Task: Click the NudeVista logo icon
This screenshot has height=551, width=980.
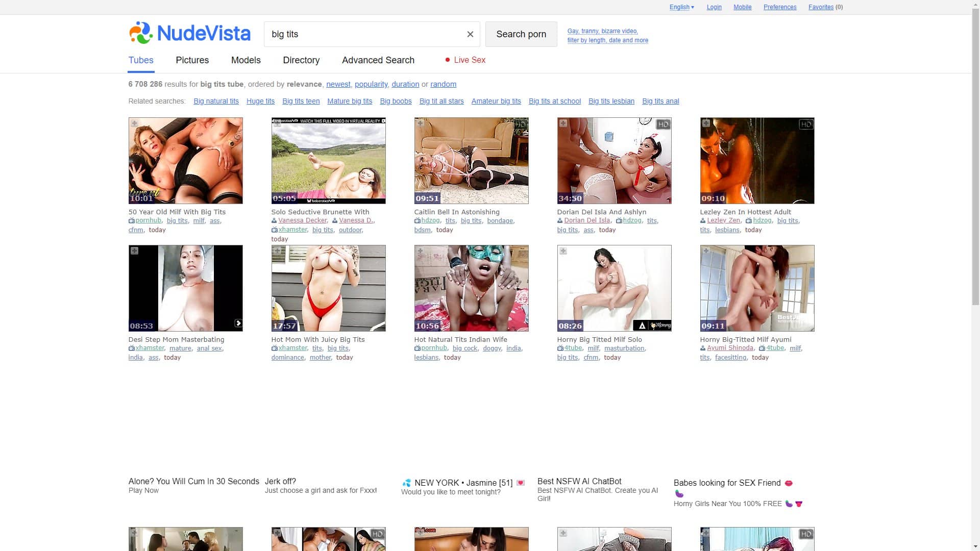Action: click(x=140, y=33)
